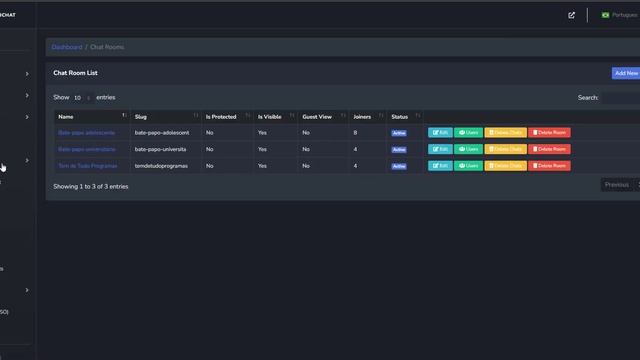Sort by Is Visible column arrows

pyautogui.click(x=292, y=116)
